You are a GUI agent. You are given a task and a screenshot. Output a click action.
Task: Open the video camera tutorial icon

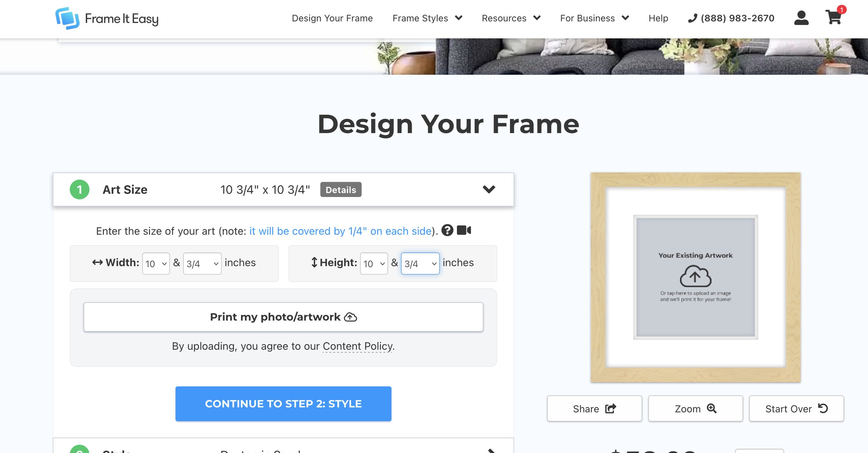point(464,230)
